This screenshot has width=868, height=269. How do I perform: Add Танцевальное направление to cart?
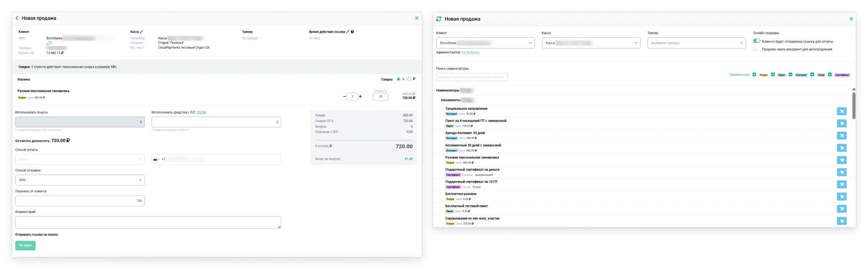(842, 111)
